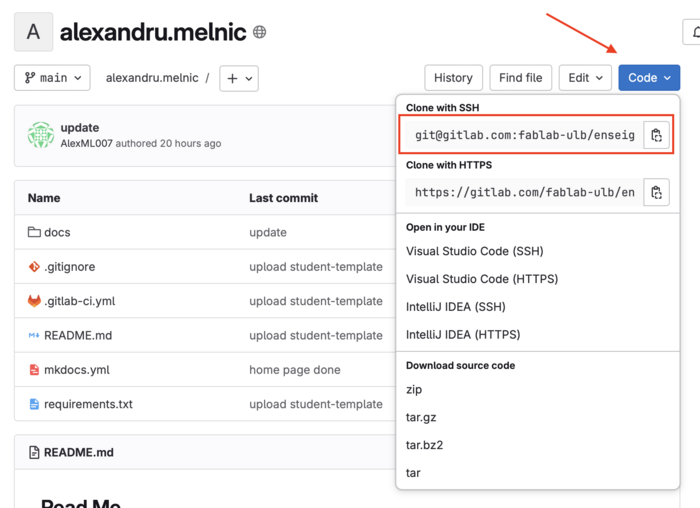Choose IntelliJ IDEA (HTTPS) option
This screenshot has width=700, height=508.
pyautogui.click(x=463, y=335)
